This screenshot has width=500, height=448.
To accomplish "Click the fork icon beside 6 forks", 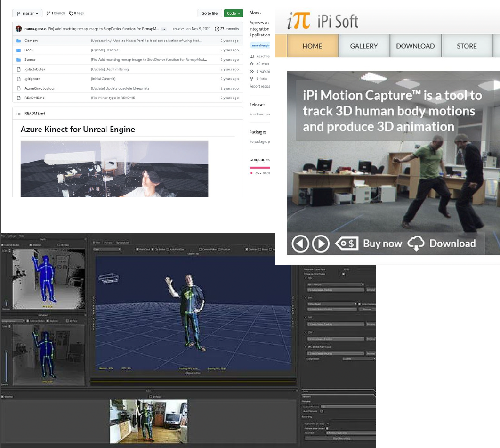I will click(x=251, y=79).
